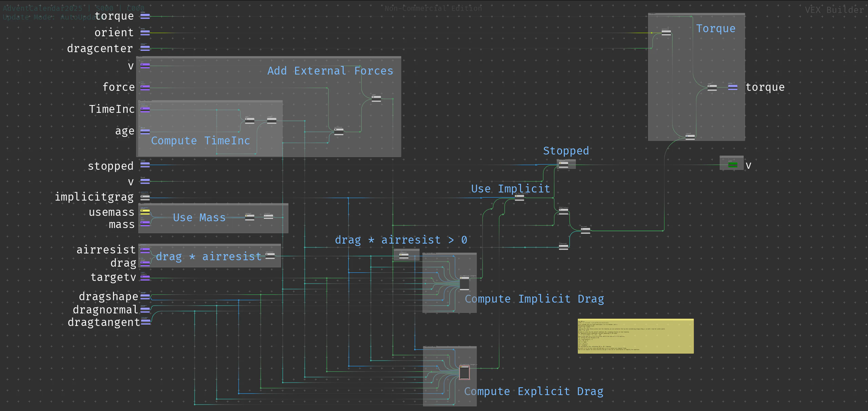This screenshot has width=868, height=411.
Task: Click the targetv label text
Action: [113, 277]
